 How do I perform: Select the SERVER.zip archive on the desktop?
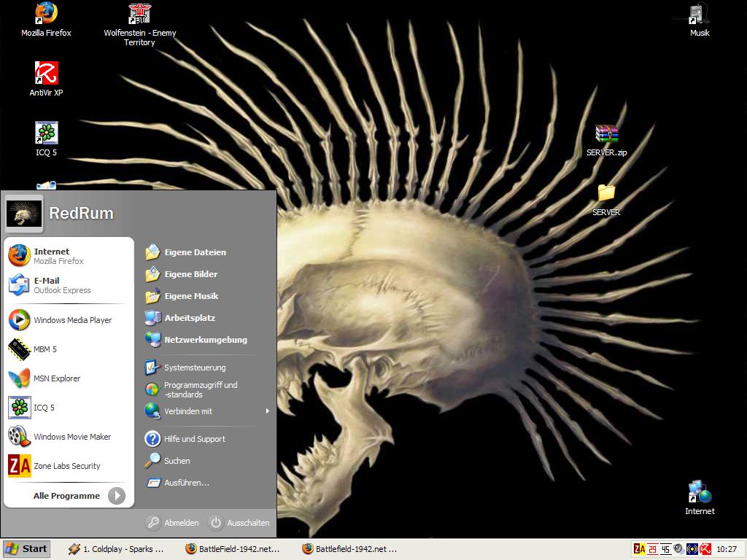coord(606,141)
